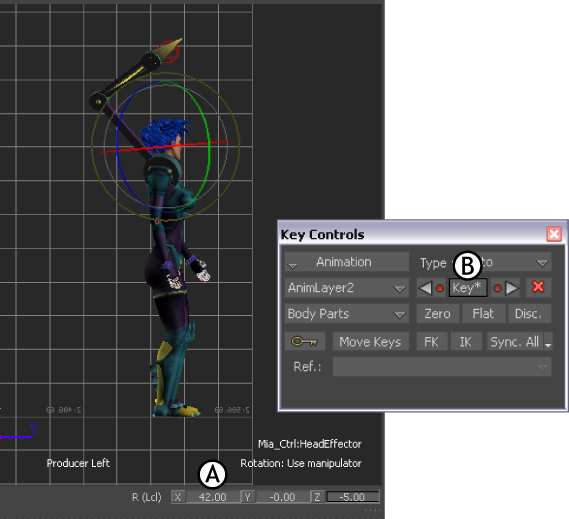Open the Body Parts keying mode dropdown

coord(347,314)
